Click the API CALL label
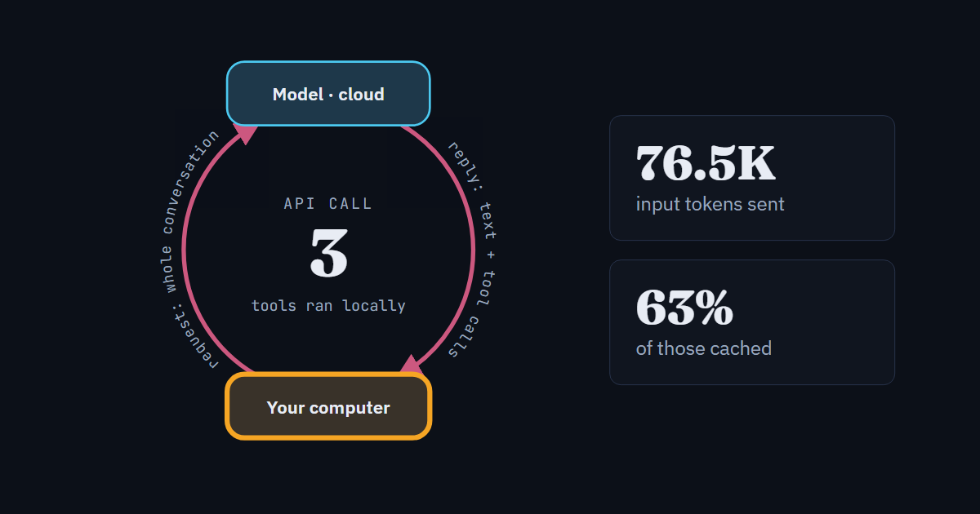 pos(328,203)
